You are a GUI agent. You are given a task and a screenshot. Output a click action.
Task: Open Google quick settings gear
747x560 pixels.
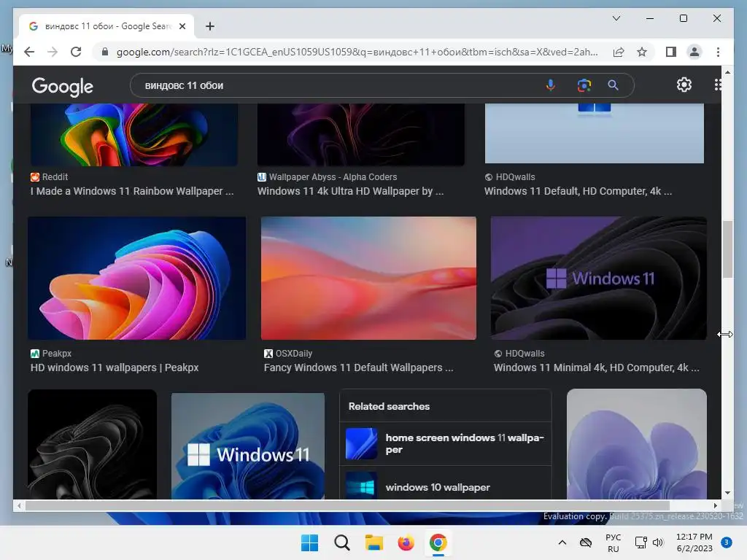(x=684, y=85)
